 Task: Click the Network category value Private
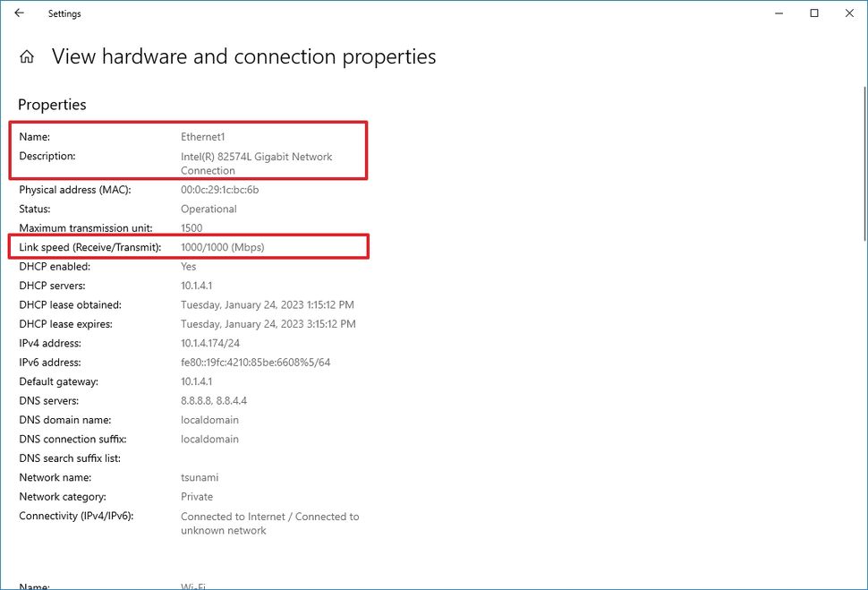click(x=196, y=496)
